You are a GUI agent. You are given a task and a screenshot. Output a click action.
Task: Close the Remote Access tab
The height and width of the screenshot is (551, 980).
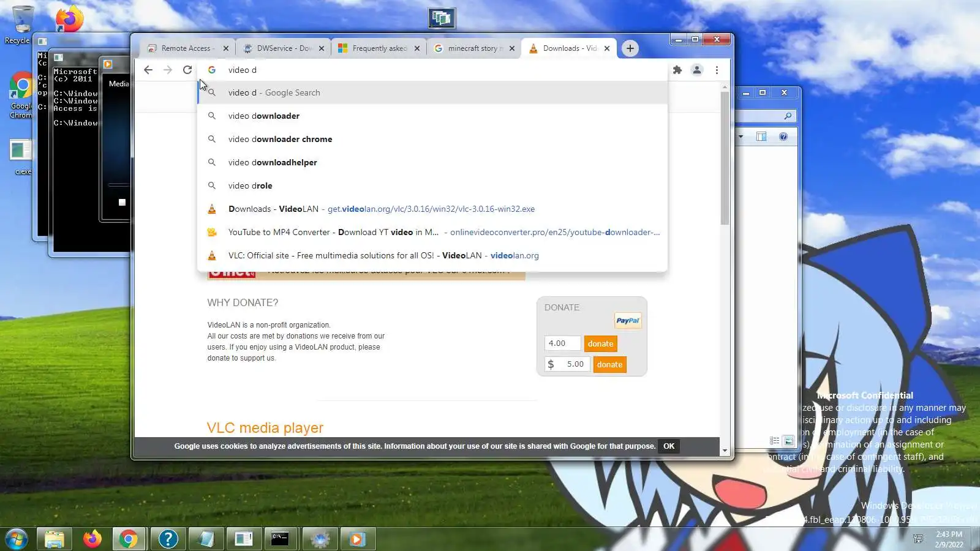[x=226, y=48]
